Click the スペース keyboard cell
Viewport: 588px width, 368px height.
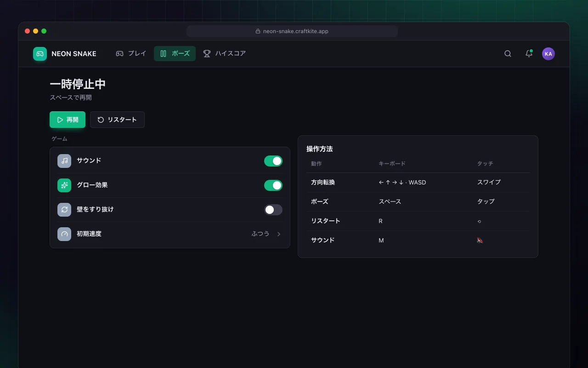tap(390, 202)
